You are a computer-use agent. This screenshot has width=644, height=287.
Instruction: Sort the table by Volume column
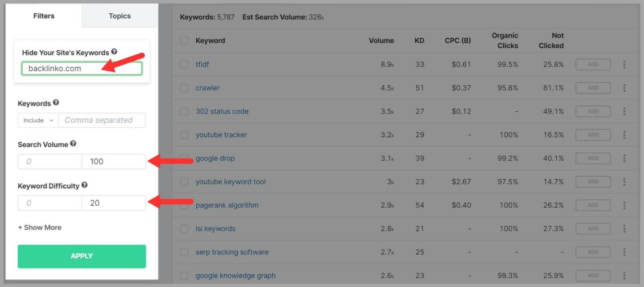coord(381,41)
